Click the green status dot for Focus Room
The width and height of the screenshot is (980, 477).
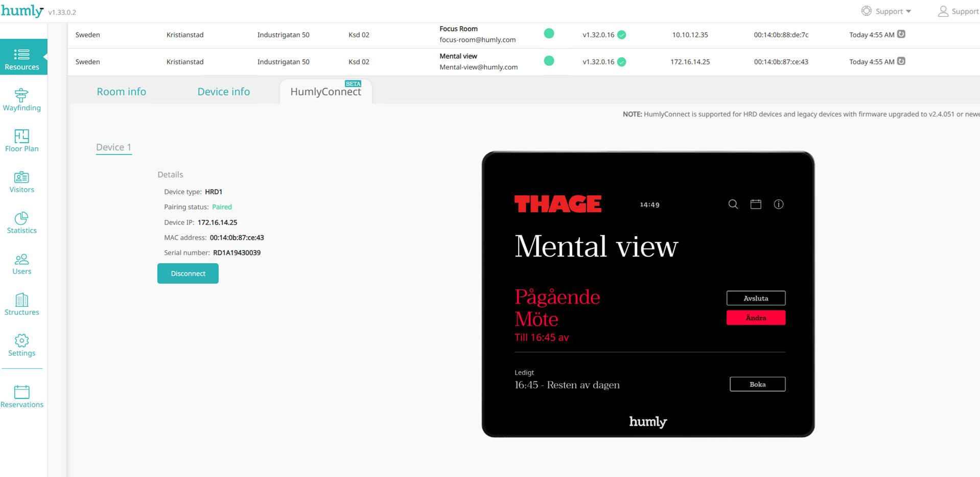[549, 34]
